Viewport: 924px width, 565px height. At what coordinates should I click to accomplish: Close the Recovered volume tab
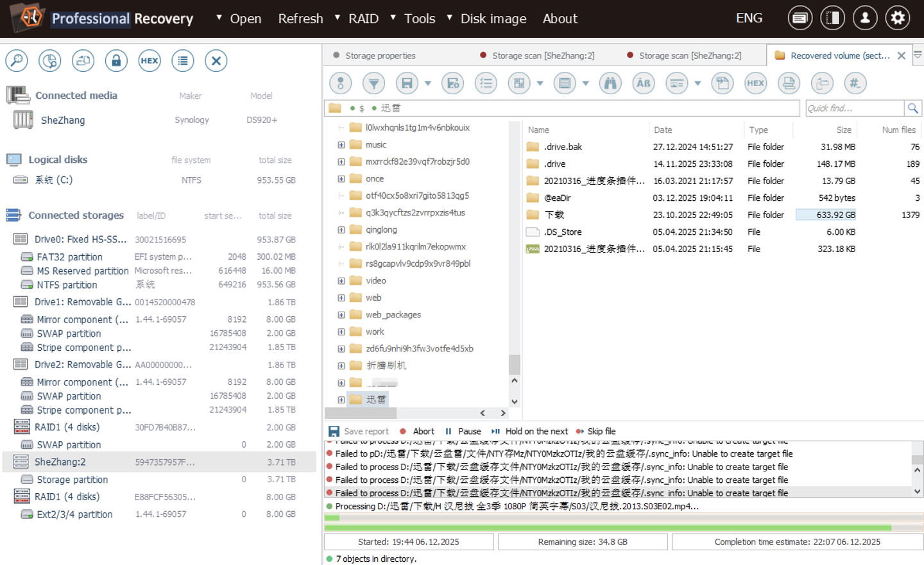pyautogui.click(x=902, y=56)
